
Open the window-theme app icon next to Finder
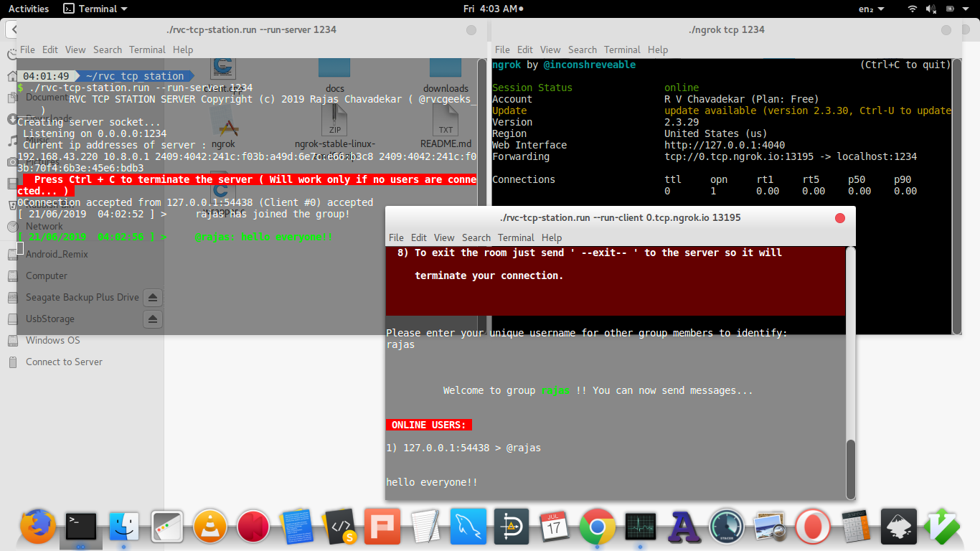[x=167, y=527]
